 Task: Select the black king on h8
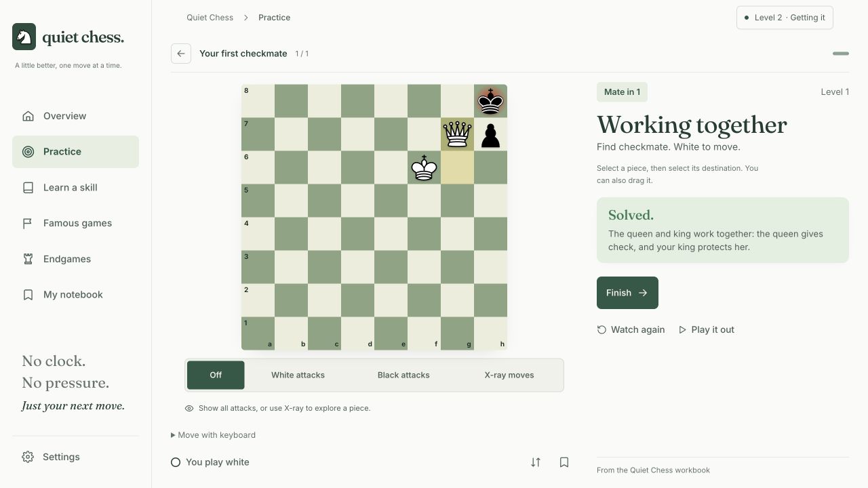(x=490, y=101)
